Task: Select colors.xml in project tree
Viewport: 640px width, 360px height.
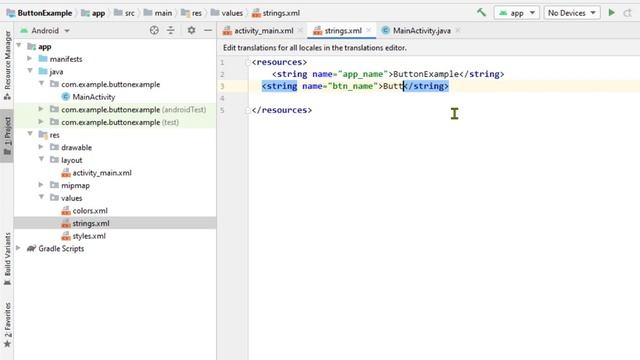Action: click(90, 211)
